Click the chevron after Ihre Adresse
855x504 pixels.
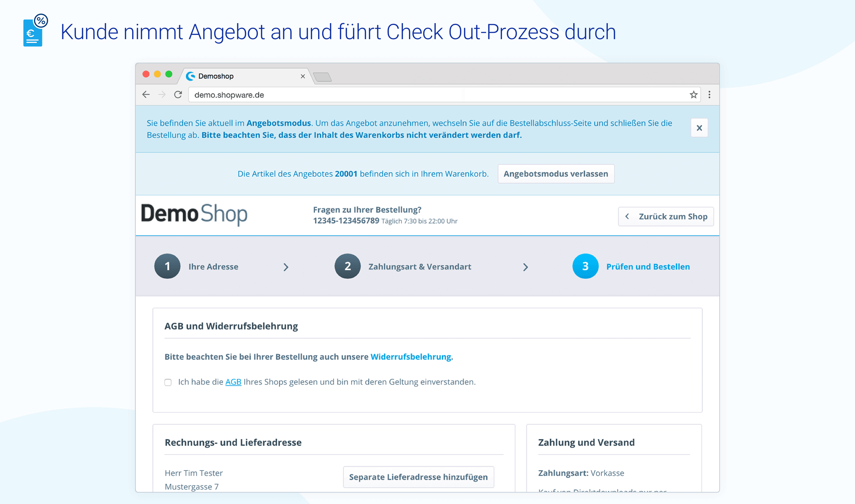coord(286,267)
